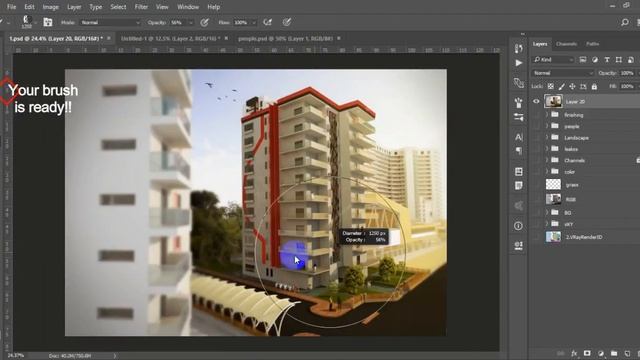Viewport: 640px width, 360px height.
Task: Open the History panel icon
Action: [518, 49]
